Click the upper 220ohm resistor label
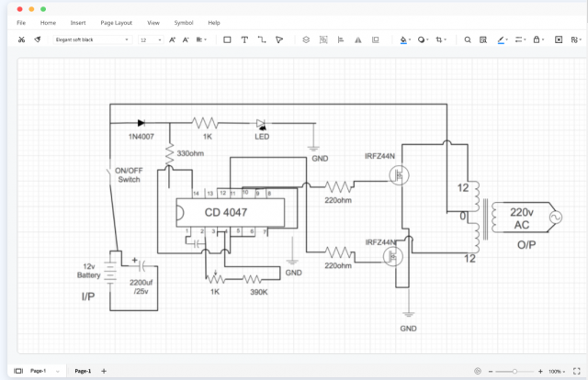Screen dimensions: 588x380 coord(338,200)
